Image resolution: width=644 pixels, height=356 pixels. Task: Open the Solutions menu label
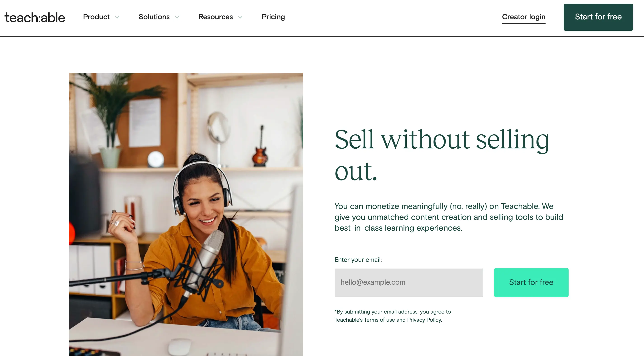[x=154, y=17]
